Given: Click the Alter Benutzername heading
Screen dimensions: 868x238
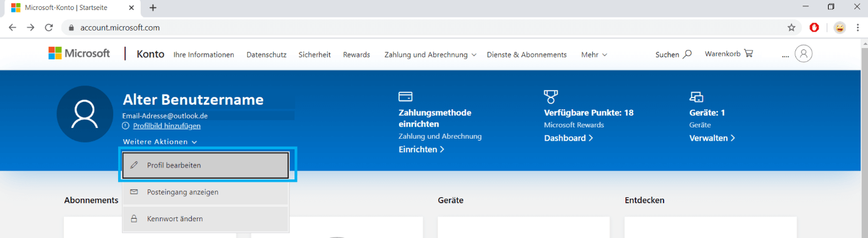Looking at the screenshot, I should coord(193,100).
